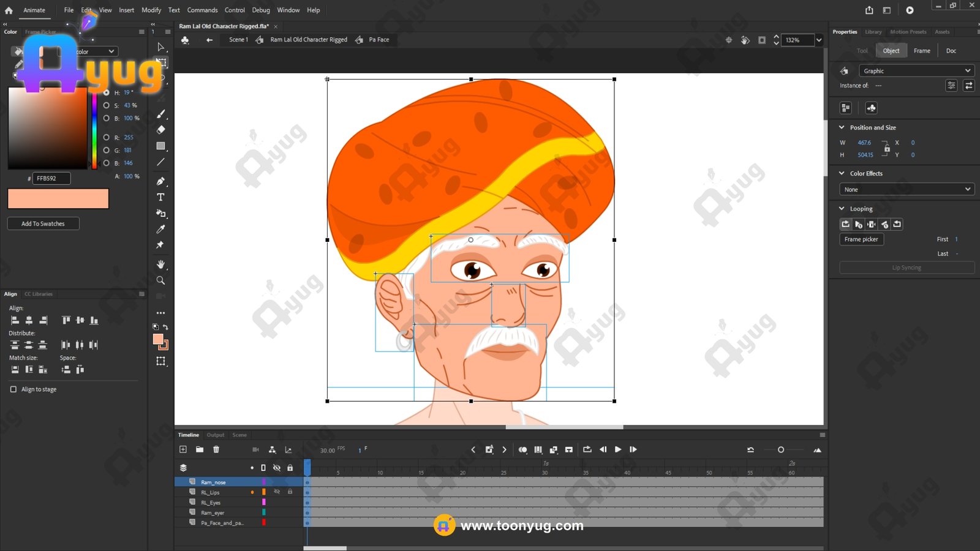Click the peach color preview swatch
The width and height of the screenshot is (980, 551).
pyautogui.click(x=58, y=198)
